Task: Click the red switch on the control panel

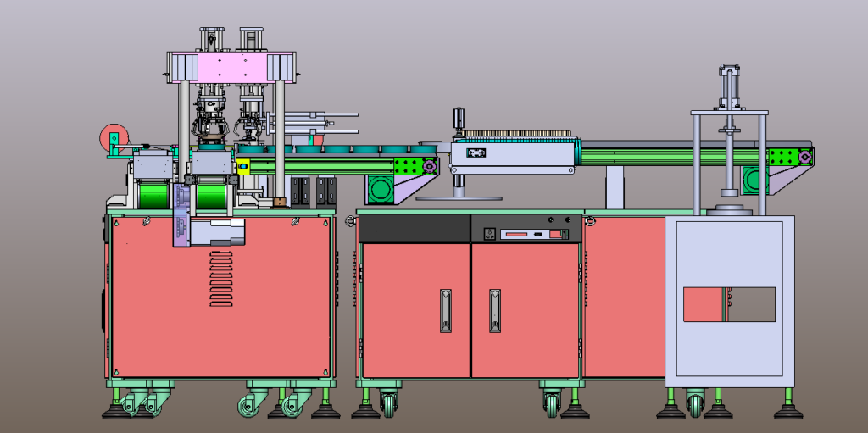Action: (x=554, y=234)
